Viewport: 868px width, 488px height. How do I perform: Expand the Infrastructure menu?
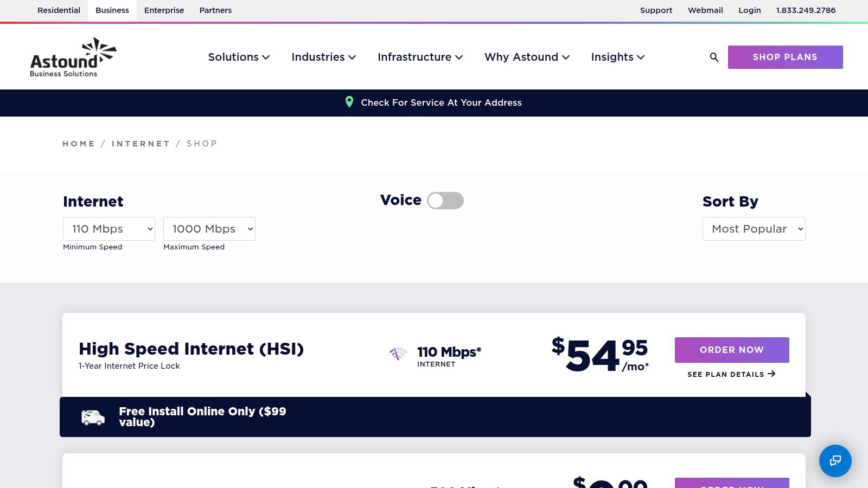(x=420, y=57)
